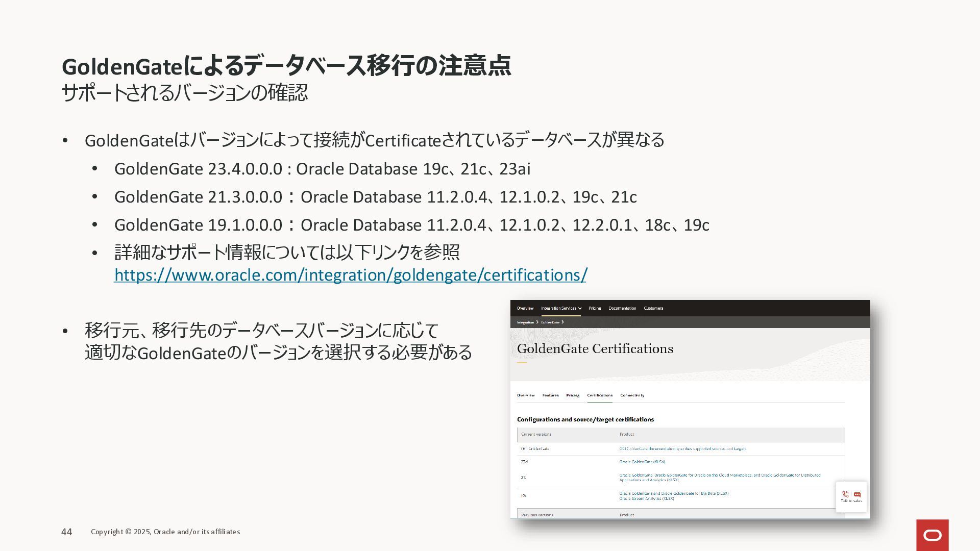The image size is (980, 551).
Task: Click the 'GoldenGate 23.4.0.0.0' bullet line
Action: click(322, 169)
